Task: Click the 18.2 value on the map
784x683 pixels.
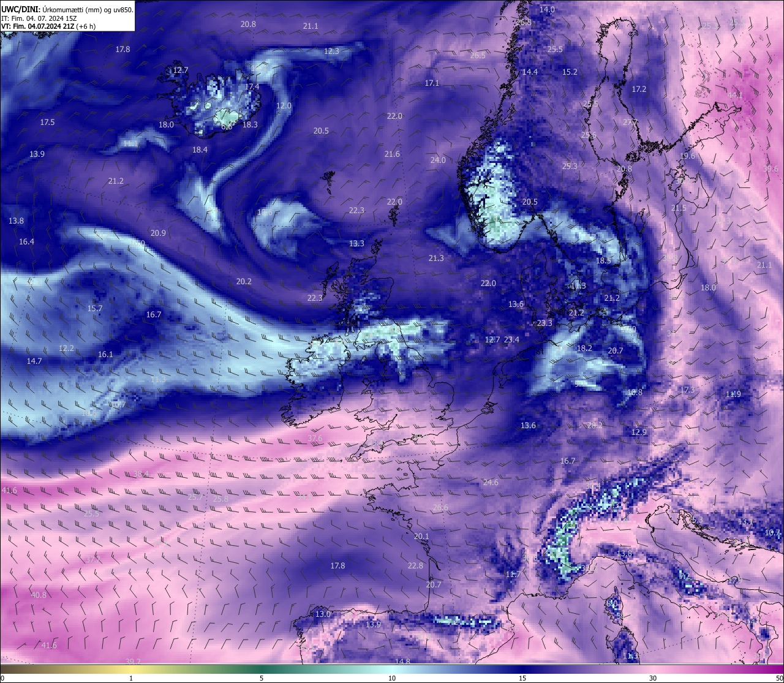Action: pos(584,349)
